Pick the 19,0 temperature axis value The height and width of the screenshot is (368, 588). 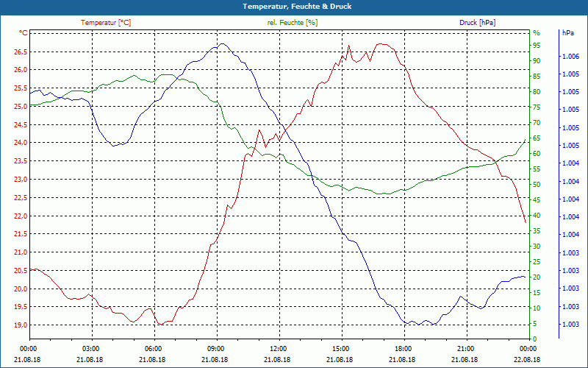(x=21, y=325)
